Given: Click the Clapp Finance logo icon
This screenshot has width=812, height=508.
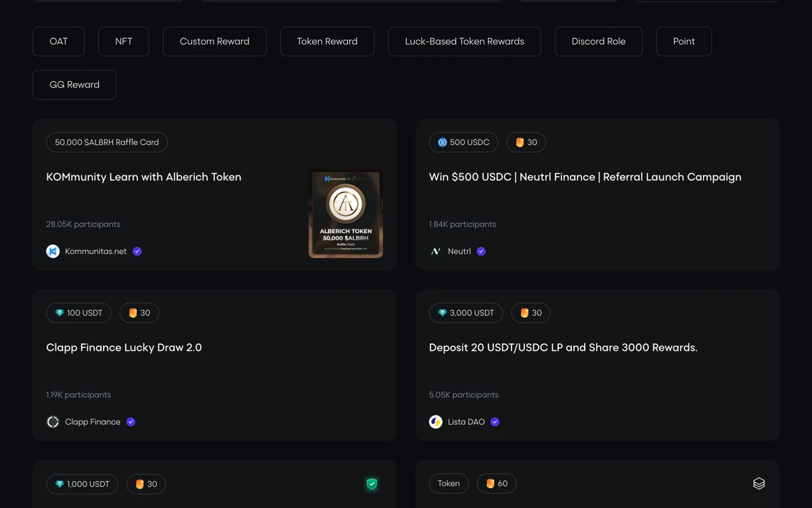Looking at the screenshot, I should tap(53, 422).
